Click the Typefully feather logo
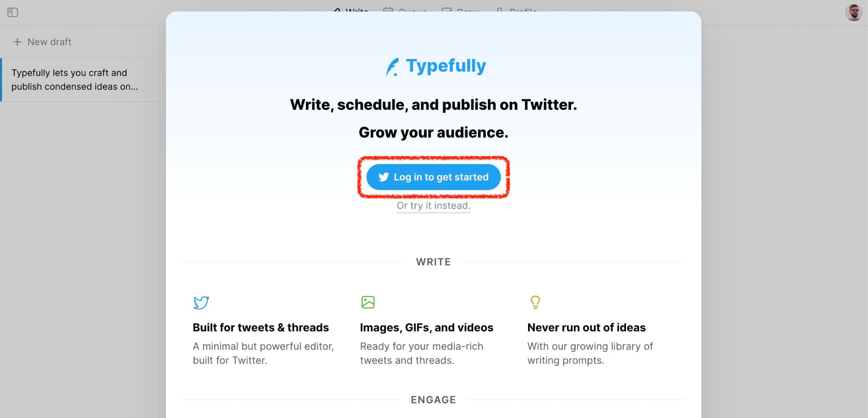 click(393, 66)
